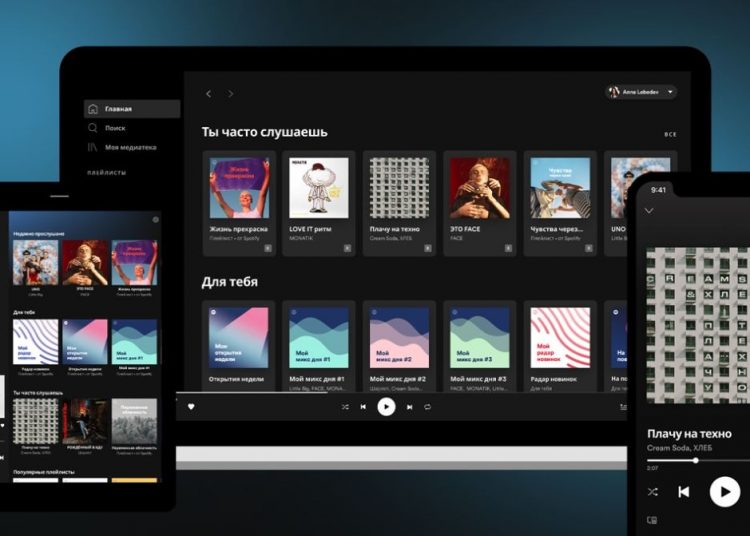The width and height of the screenshot is (750, 536).
Task: Click the Cream Soda, ХЛЕБ artist line on the phone
Action: point(679,448)
